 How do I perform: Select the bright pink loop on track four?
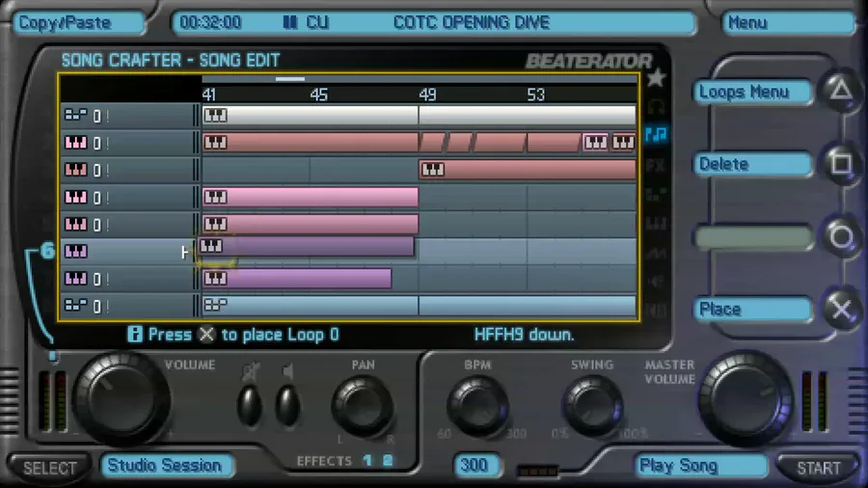click(x=310, y=197)
